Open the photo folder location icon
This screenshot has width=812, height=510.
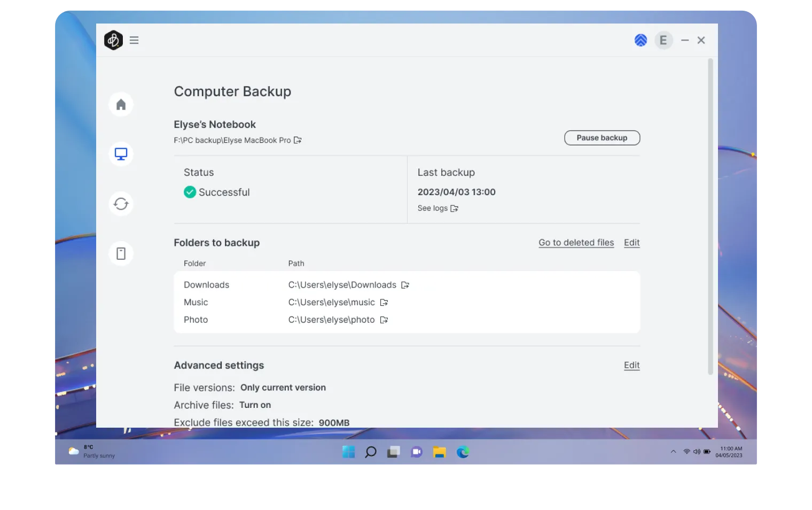point(384,320)
